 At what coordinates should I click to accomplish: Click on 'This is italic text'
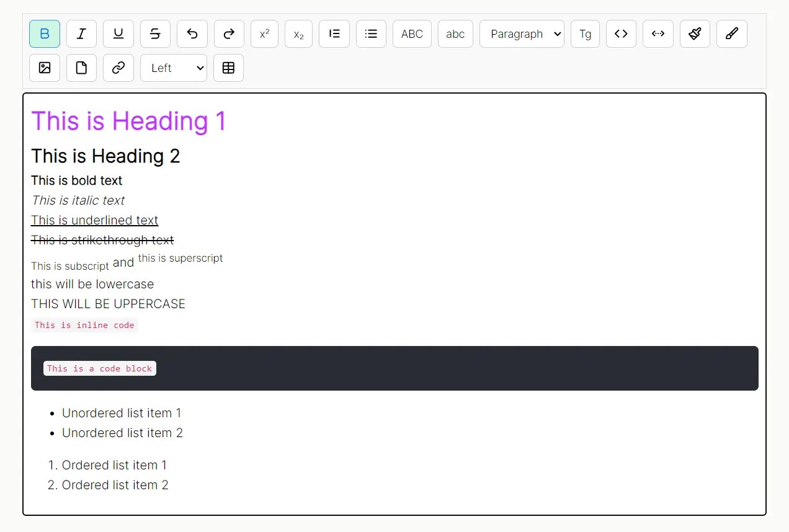[78, 200]
